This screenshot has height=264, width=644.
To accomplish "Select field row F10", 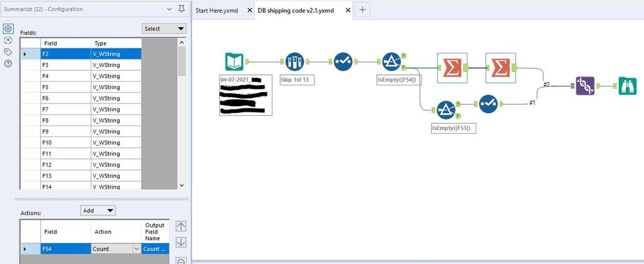I will 81,142.
